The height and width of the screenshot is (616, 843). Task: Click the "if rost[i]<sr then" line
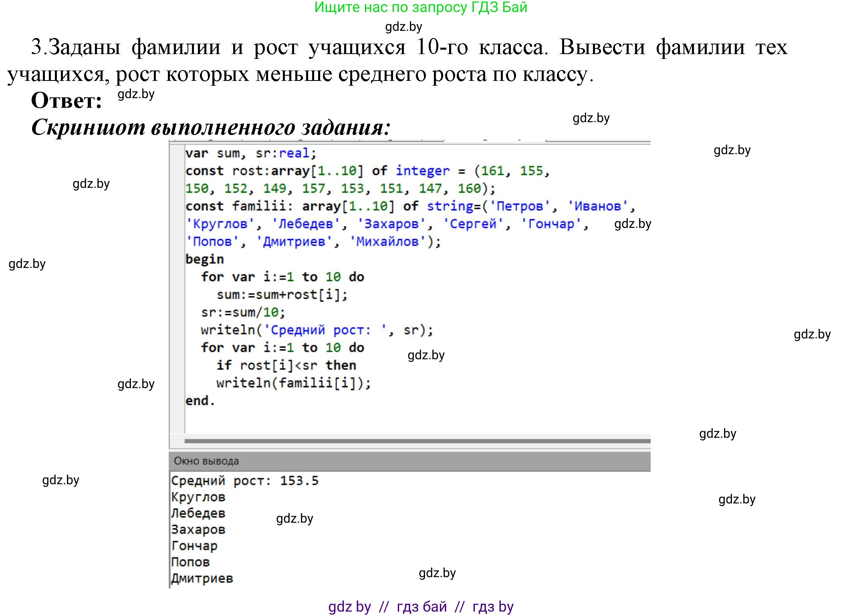pyautogui.click(x=286, y=365)
